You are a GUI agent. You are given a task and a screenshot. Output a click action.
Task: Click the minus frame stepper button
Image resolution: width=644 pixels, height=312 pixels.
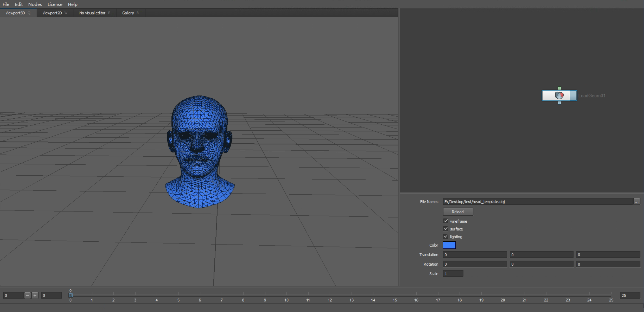pyautogui.click(x=28, y=295)
